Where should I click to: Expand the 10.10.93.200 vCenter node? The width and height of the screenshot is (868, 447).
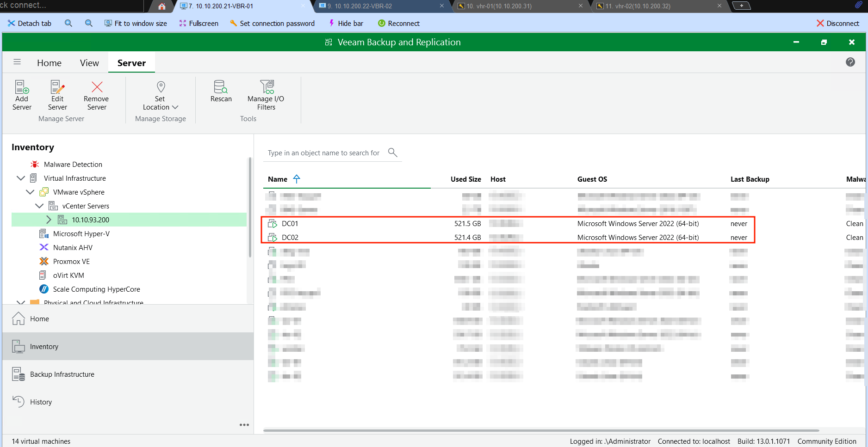[49, 220]
